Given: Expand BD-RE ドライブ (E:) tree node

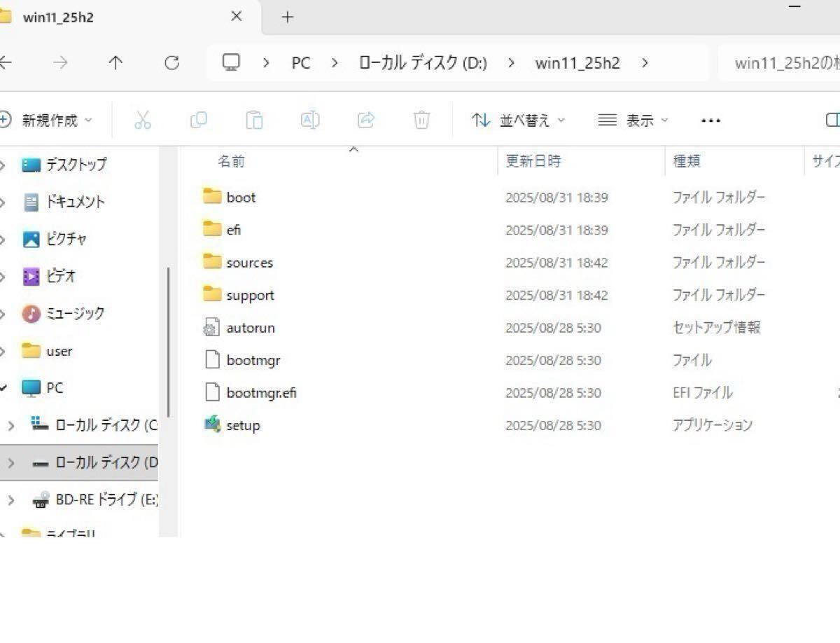Looking at the screenshot, I should tap(10, 500).
